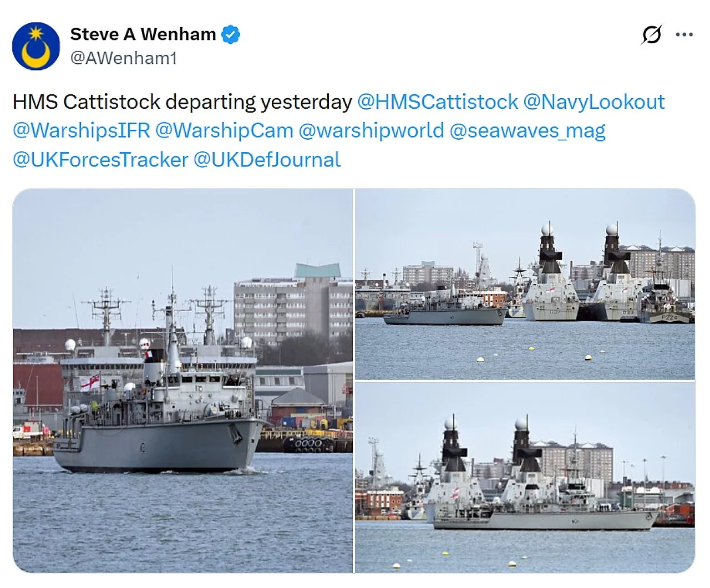Open the large left photo of HMS Cattistock
This screenshot has height=588, width=710.
pos(182,381)
